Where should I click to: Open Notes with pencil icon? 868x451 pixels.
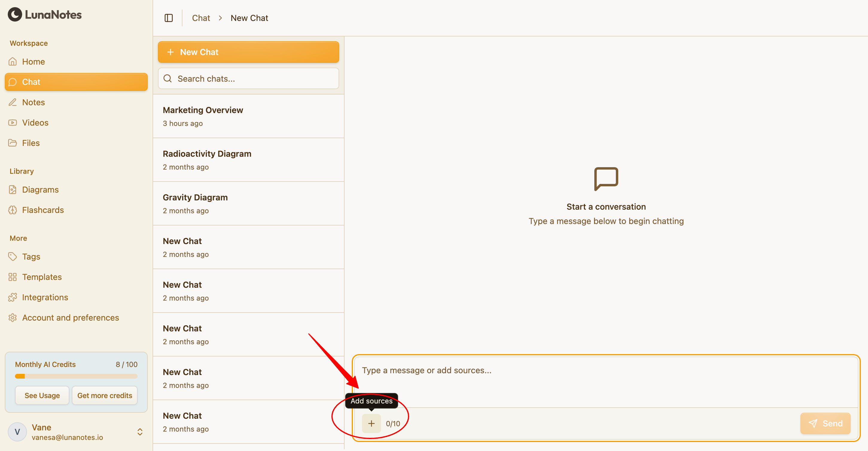pos(13,102)
